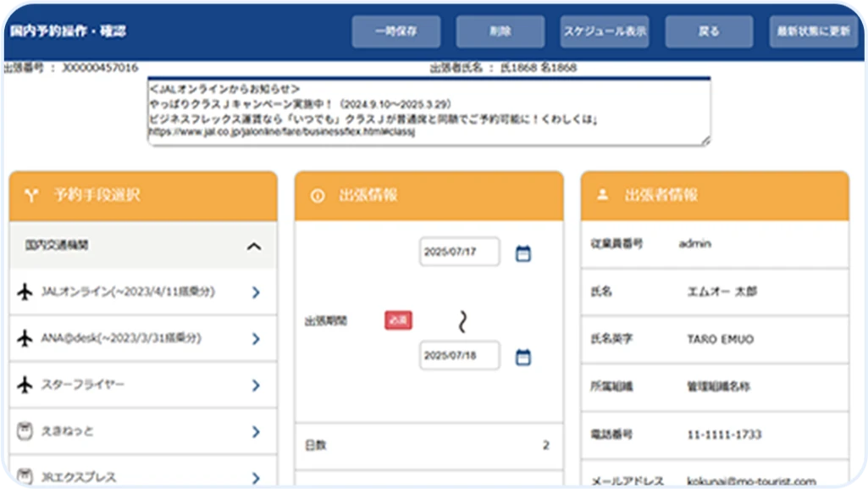Click the announcement textarea resize handle

[x=708, y=141]
